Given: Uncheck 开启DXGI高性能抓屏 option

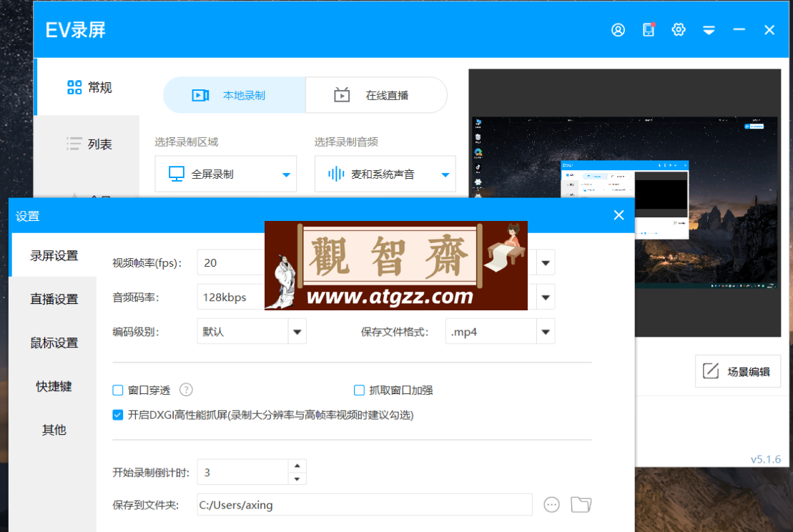Looking at the screenshot, I should pyautogui.click(x=118, y=415).
